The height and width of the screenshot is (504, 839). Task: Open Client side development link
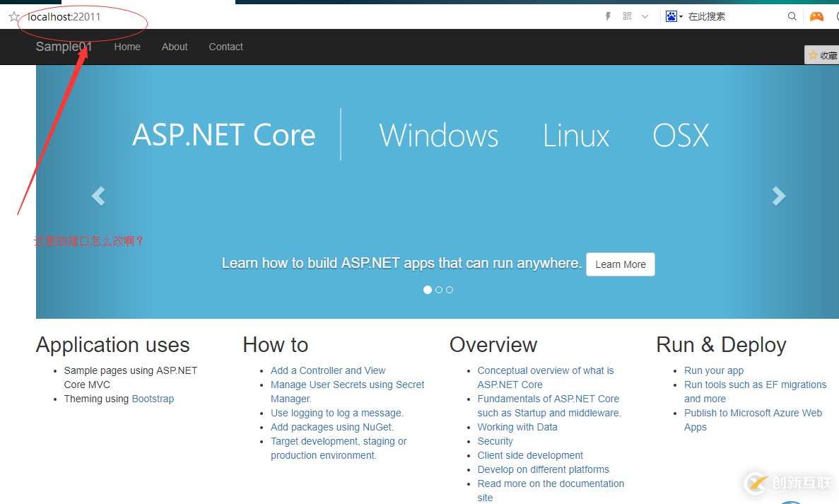pos(530,455)
